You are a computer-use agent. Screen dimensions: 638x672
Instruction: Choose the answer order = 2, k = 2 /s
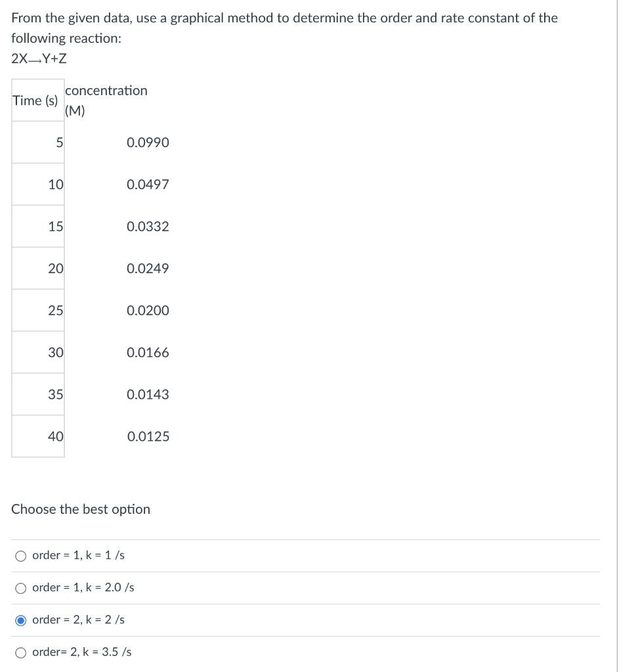point(21,618)
